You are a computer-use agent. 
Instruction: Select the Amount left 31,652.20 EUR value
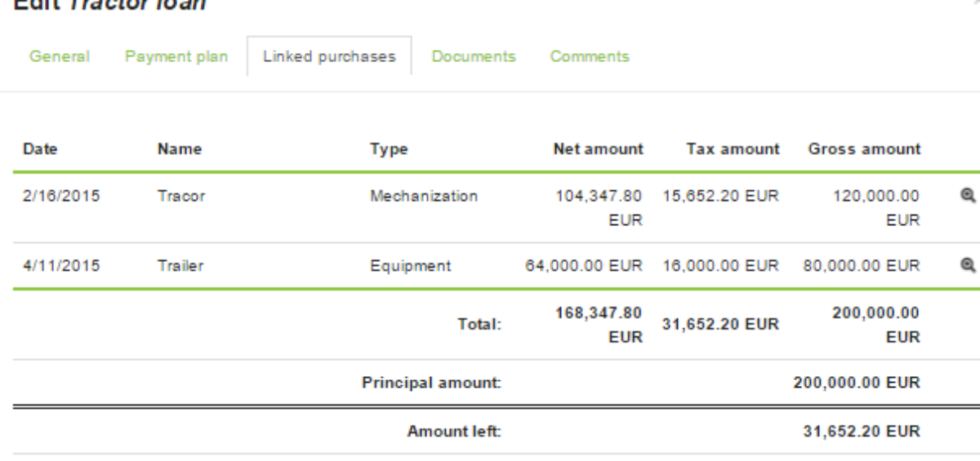[x=862, y=432]
